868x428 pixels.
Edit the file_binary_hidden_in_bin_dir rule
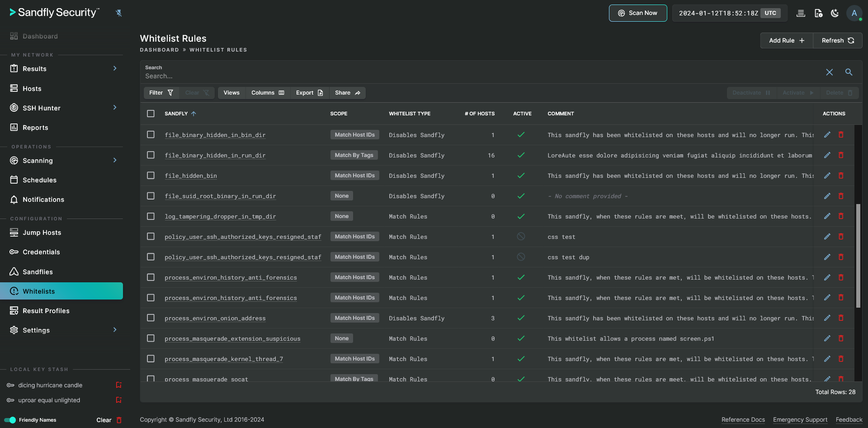tap(827, 135)
